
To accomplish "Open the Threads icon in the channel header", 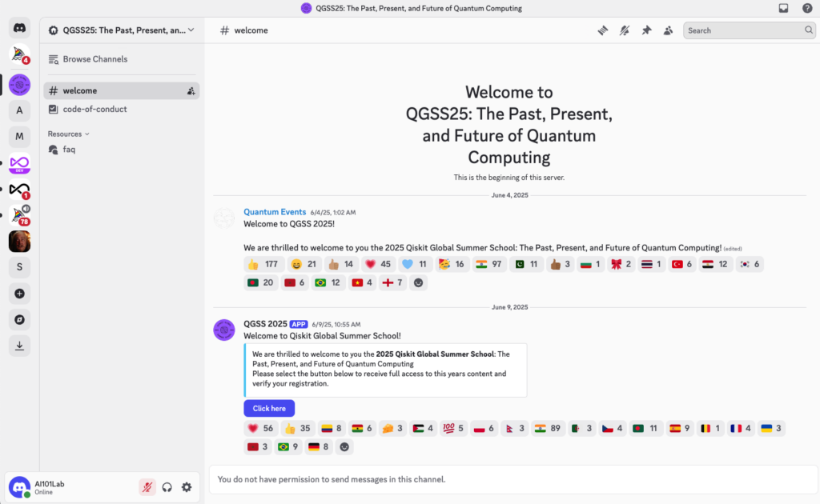I will pyautogui.click(x=603, y=30).
